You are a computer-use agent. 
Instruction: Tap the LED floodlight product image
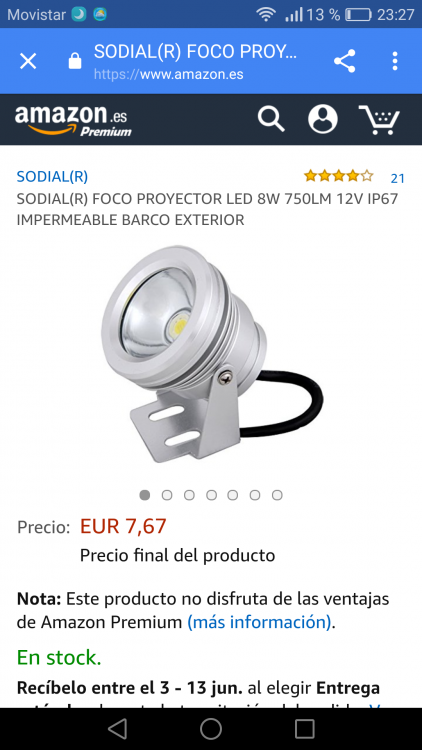point(211,354)
